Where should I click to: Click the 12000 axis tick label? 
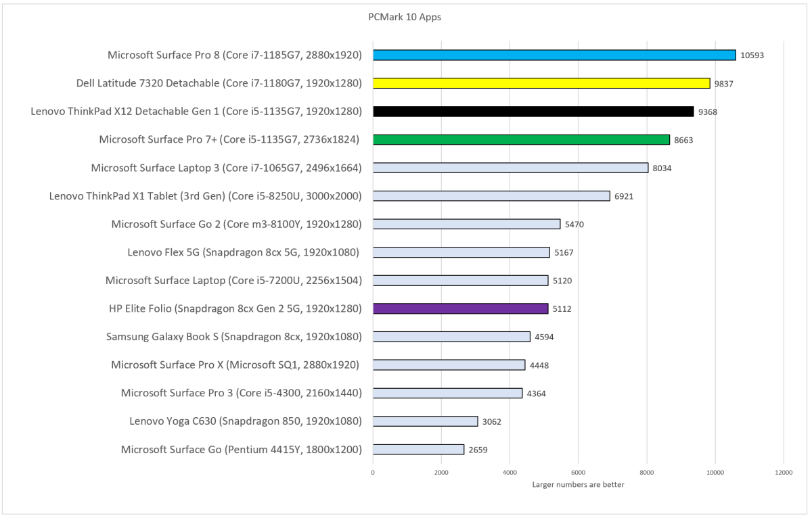point(784,473)
